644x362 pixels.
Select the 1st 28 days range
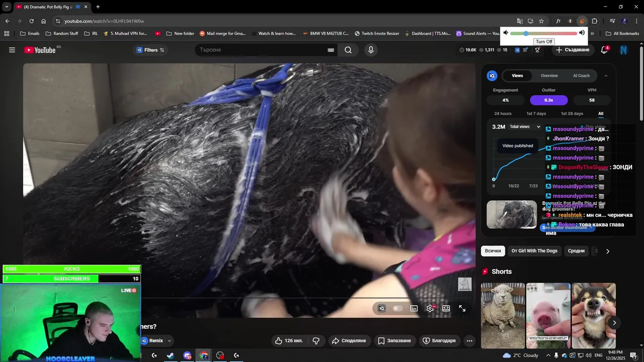coord(572,114)
